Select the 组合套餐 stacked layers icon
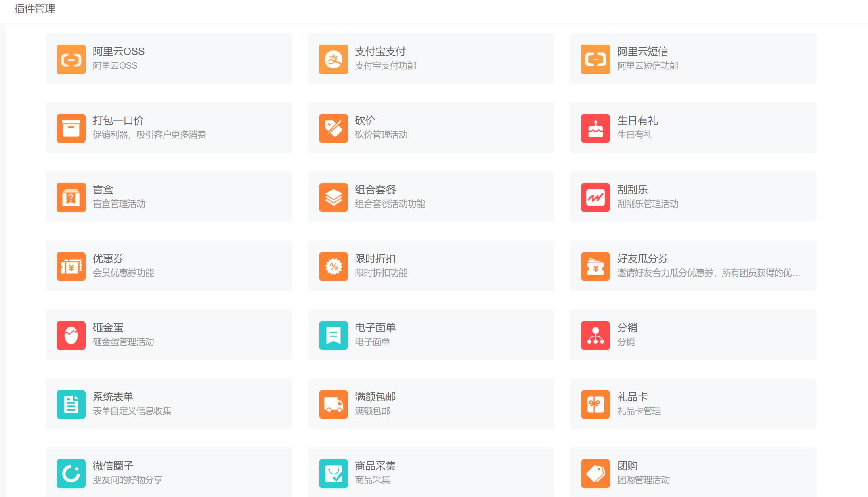 [x=333, y=197]
